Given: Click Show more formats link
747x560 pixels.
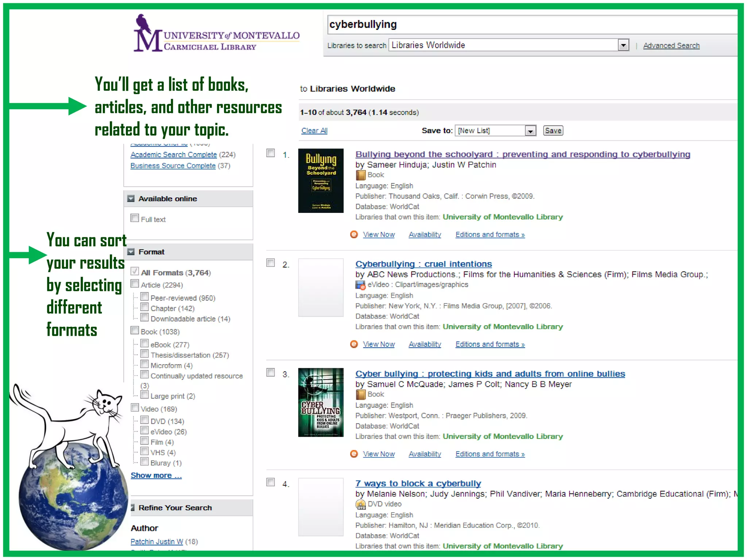Looking at the screenshot, I should [x=156, y=475].
